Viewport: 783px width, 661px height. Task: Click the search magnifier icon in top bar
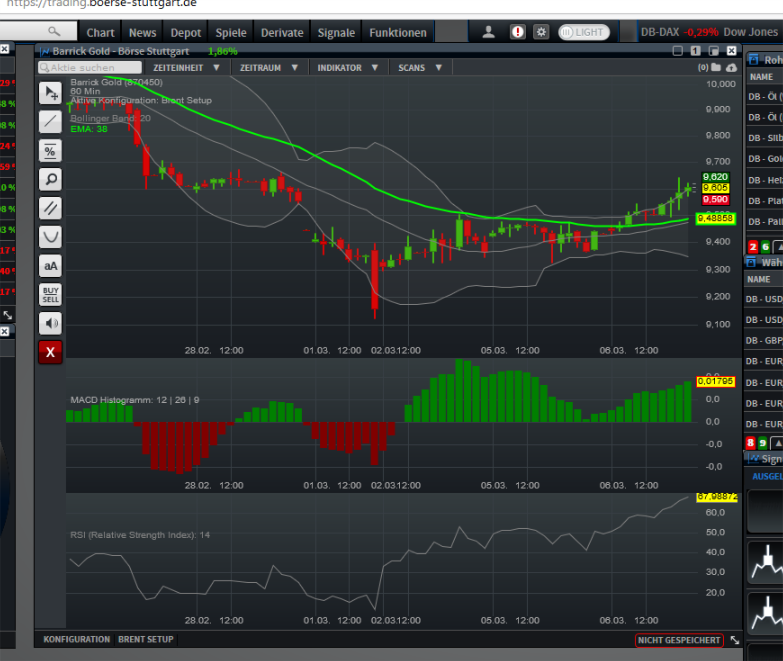point(54,31)
